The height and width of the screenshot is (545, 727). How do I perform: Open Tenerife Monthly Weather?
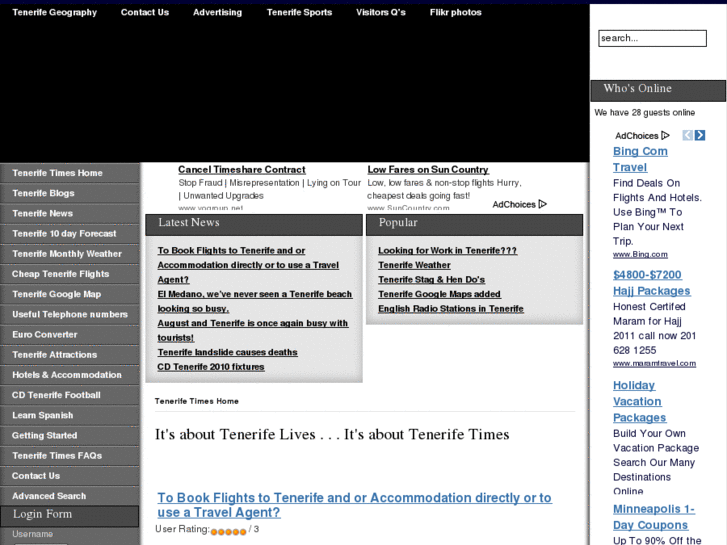tap(70, 254)
